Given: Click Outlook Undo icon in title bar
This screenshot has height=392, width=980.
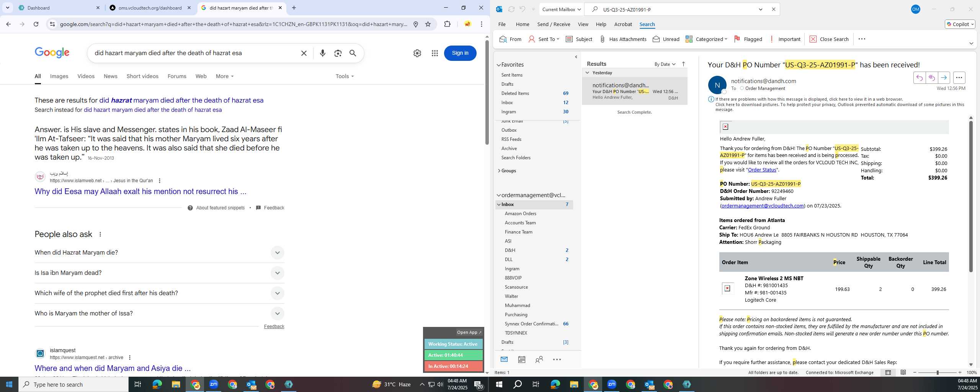Looking at the screenshot, I should click(x=523, y=9).
